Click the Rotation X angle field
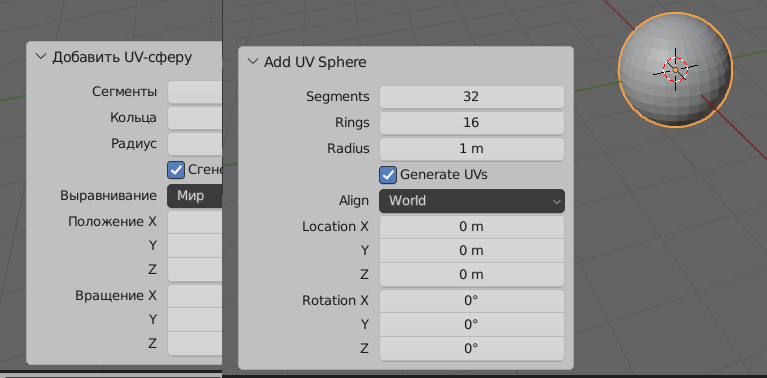 coord(472,300)
